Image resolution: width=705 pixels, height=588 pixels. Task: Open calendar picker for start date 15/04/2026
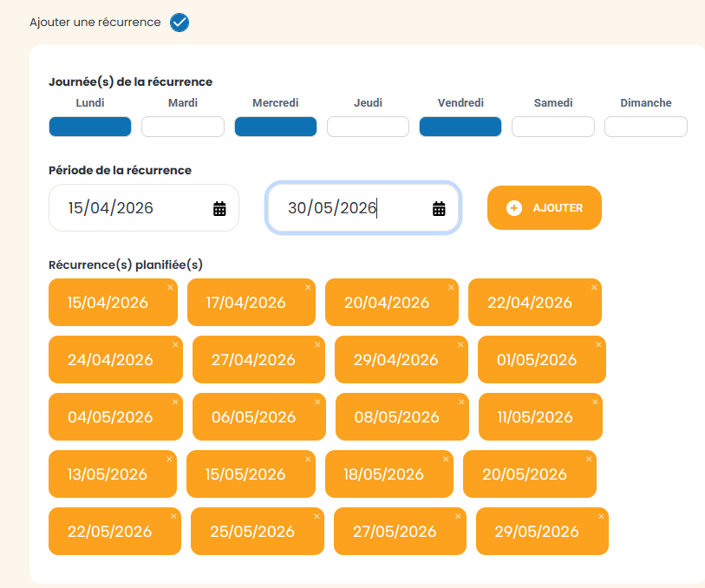click(x=219, y=208)
